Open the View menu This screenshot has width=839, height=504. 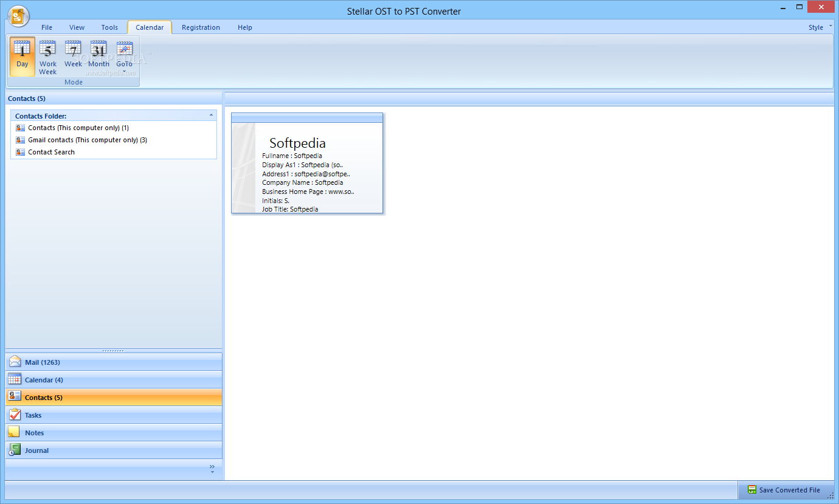[x=77, y=27]
